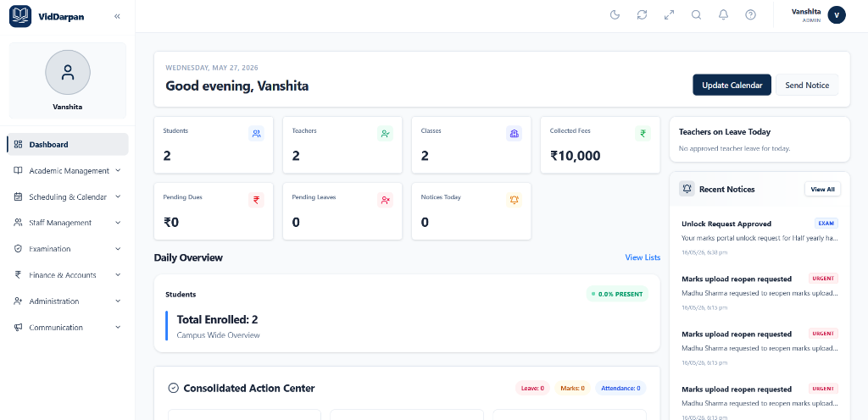Click the Attendance: 0 badge
868x420 pixels.
(x=620, y=389)
